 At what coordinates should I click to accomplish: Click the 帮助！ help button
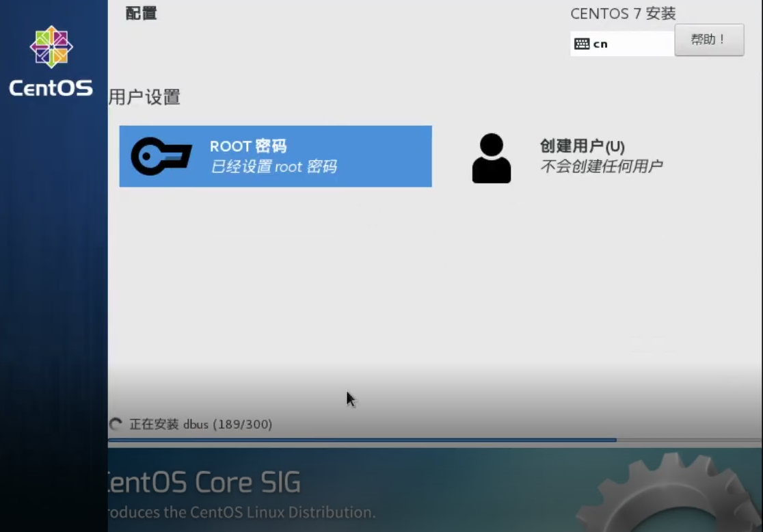[709, 40]
